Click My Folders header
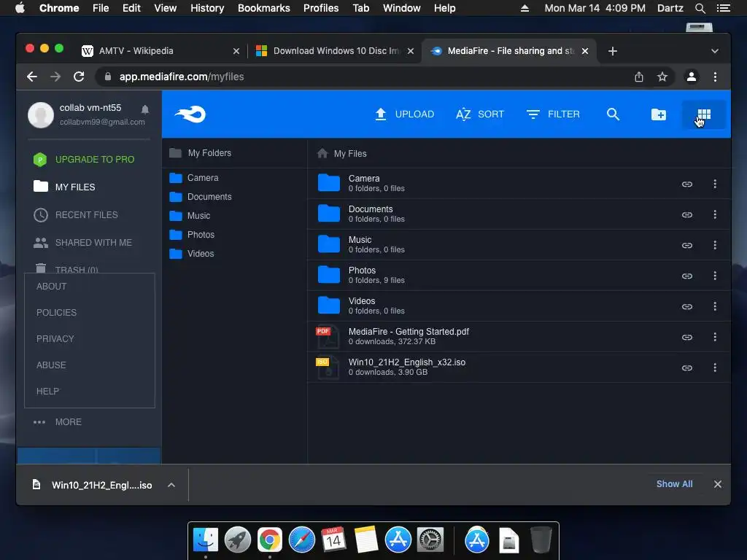 tap(200, 153)
